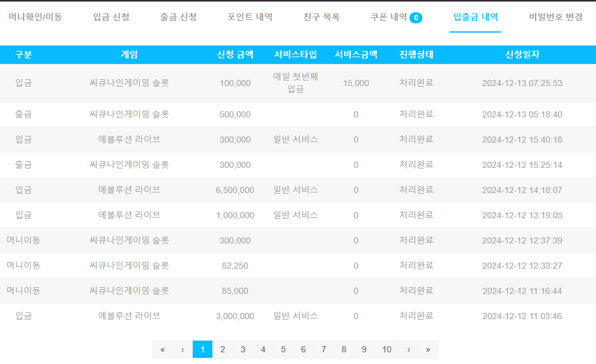Click the 82,250 amount cell
Viewport: 596px width, 364px height.
click(235, 266)
